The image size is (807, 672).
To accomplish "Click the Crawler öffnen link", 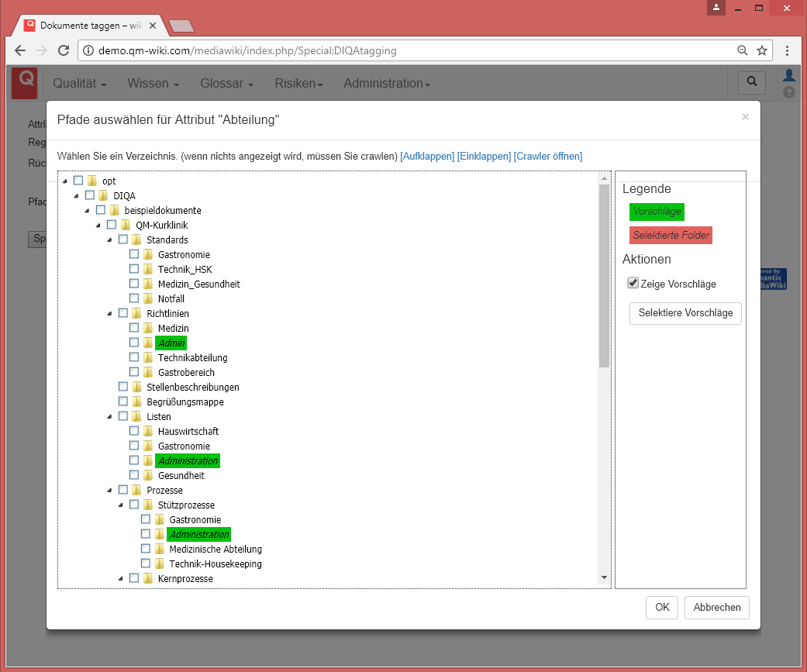I will pos(548,156).
